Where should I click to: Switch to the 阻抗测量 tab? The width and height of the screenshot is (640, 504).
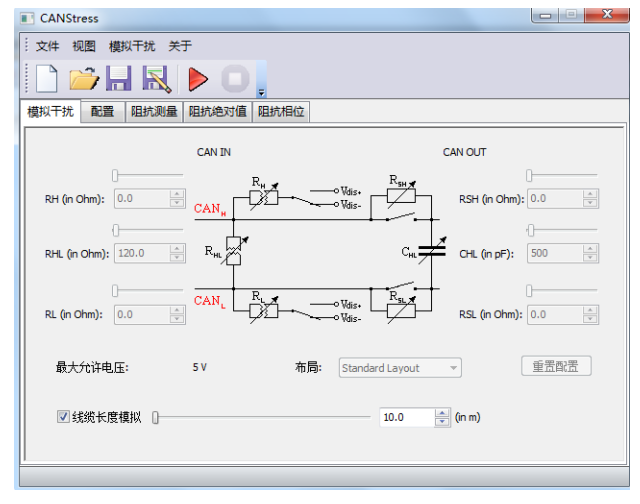(x=154, y=111)
